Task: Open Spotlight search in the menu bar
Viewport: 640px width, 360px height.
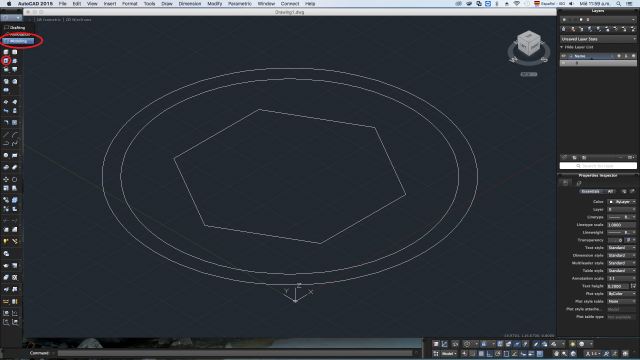Action: (619, 4)
